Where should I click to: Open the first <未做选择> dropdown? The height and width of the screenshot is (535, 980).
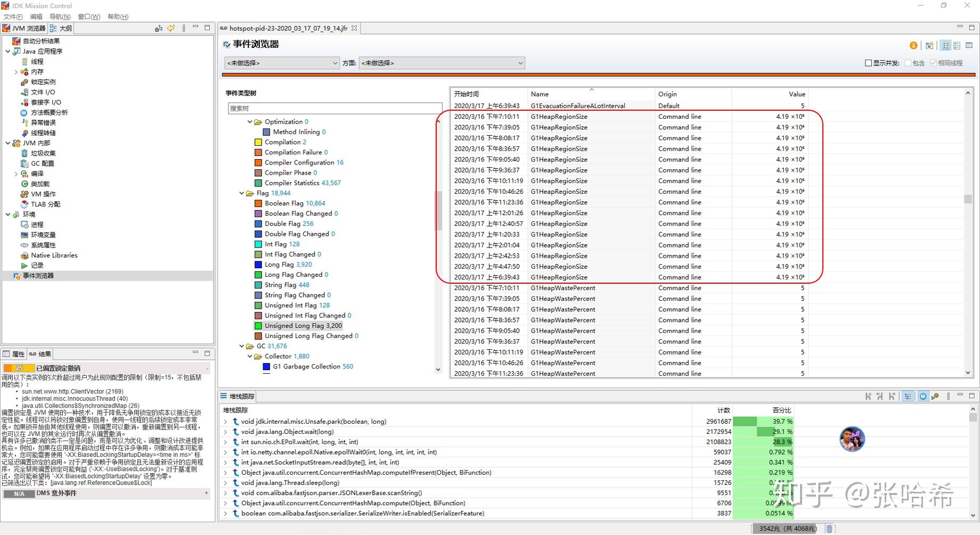point(282,63)
